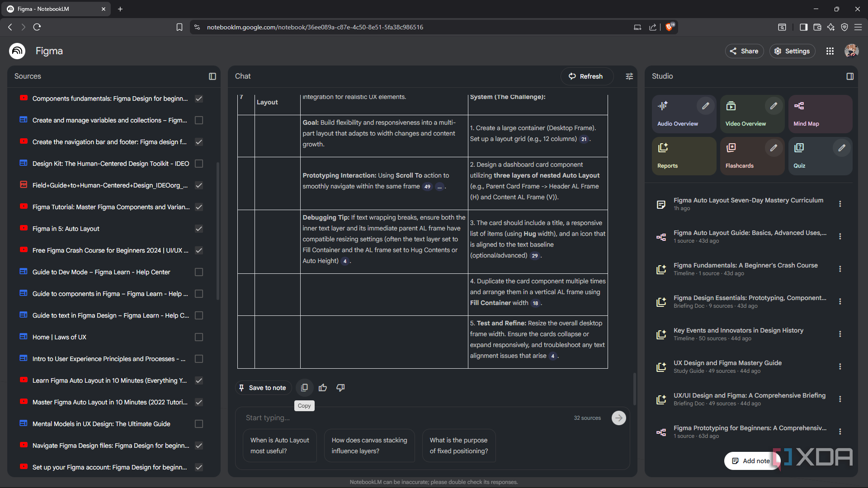Image resolution: width=868 pixels, height=488 pixels.
Task: Open a new browser tab
Action: coord(120,9)
